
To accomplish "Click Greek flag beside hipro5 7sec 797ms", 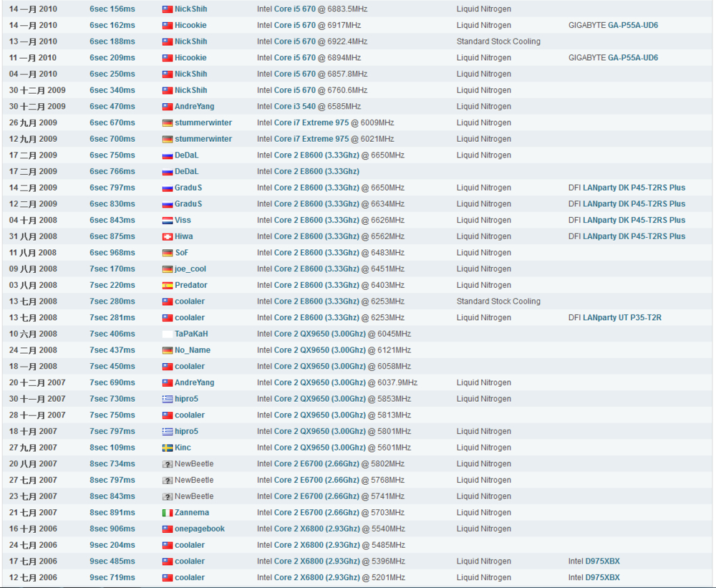I will coord(167,431).
